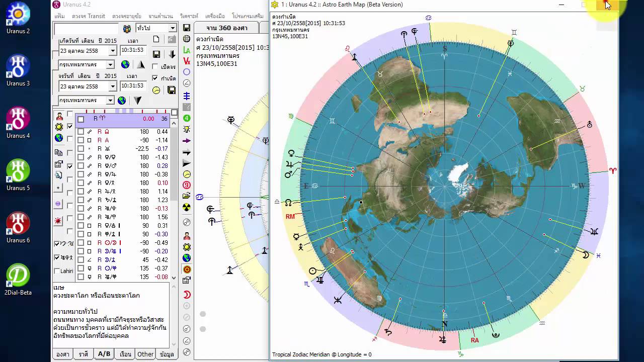644x362 pixels.
Task: Switch to the Other tab
Action: [145, 354]
